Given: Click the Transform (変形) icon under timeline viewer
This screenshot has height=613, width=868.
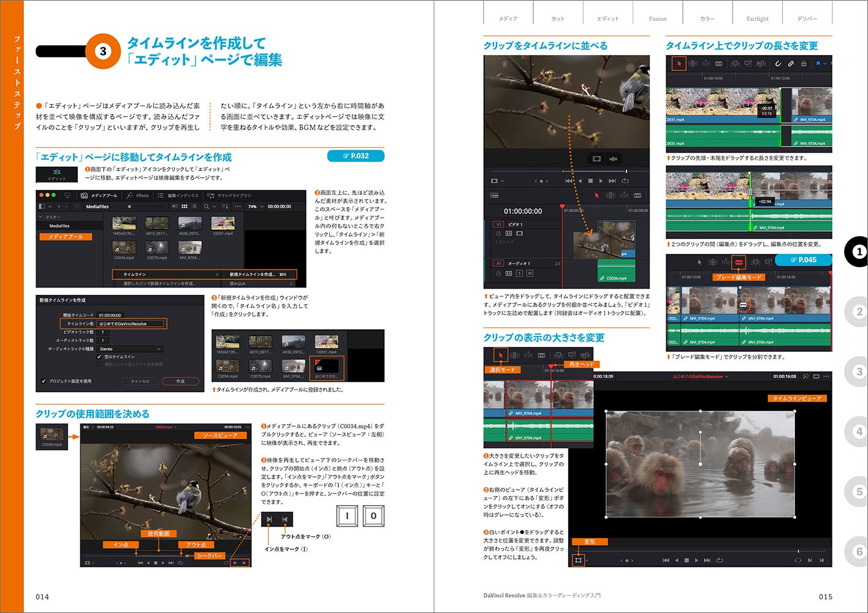Looking at the screenshot, I should click(x=577, y=560).
